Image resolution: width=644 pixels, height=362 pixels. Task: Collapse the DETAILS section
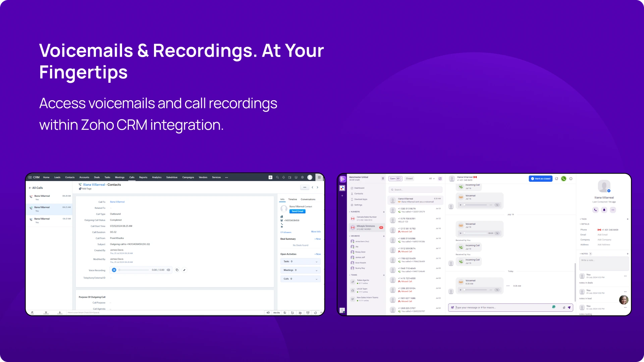click(584, 224)
